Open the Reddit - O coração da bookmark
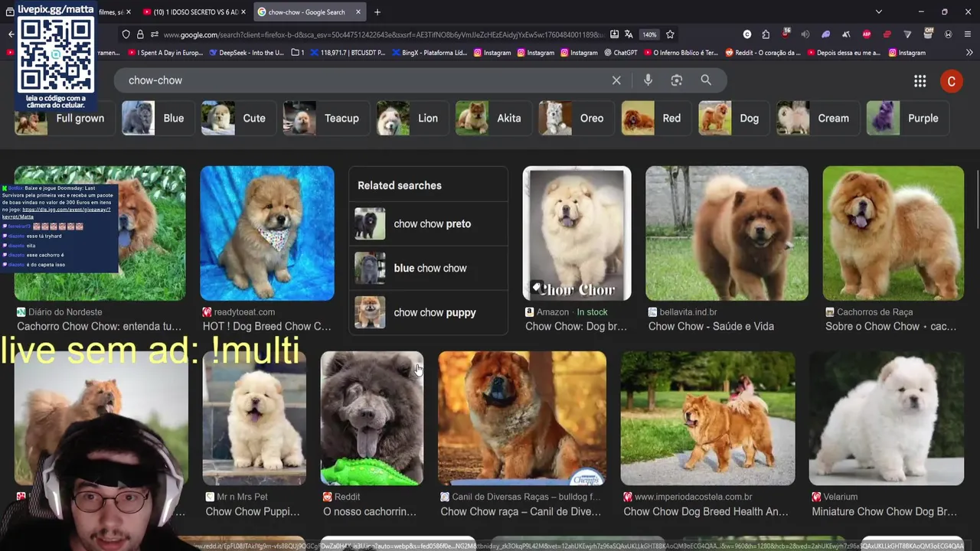The width and height of the screenshot is (980, 551). 762,53
